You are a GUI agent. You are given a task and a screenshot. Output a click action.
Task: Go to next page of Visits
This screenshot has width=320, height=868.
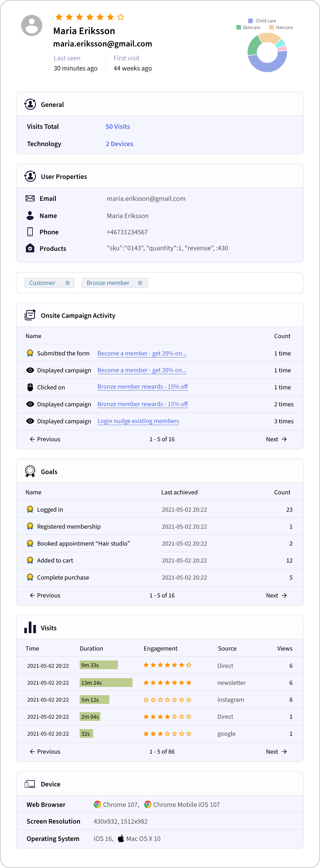pyautogui.click(x=276, y=751)
